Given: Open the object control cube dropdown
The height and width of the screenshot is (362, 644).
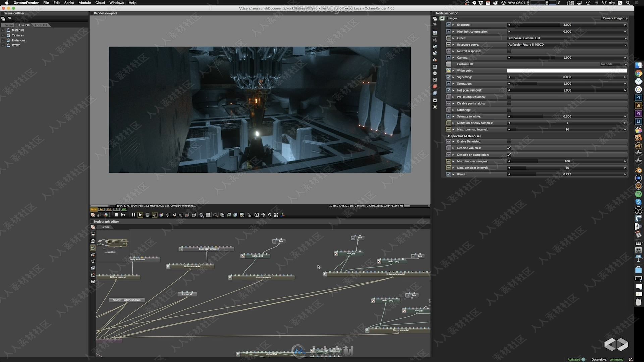Looking at the screenshot, I should (x=257, y=215).
